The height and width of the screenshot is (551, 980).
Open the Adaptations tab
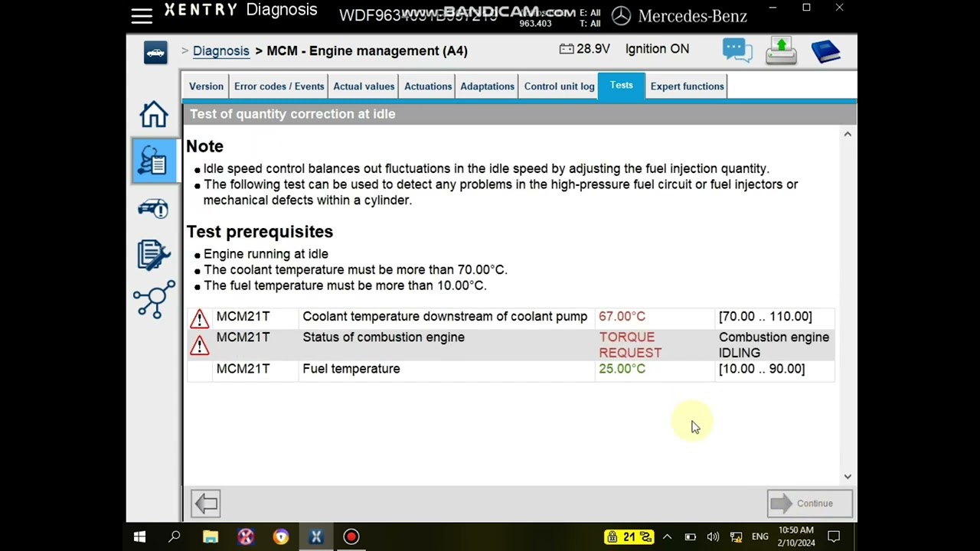[x=487, y=86]
